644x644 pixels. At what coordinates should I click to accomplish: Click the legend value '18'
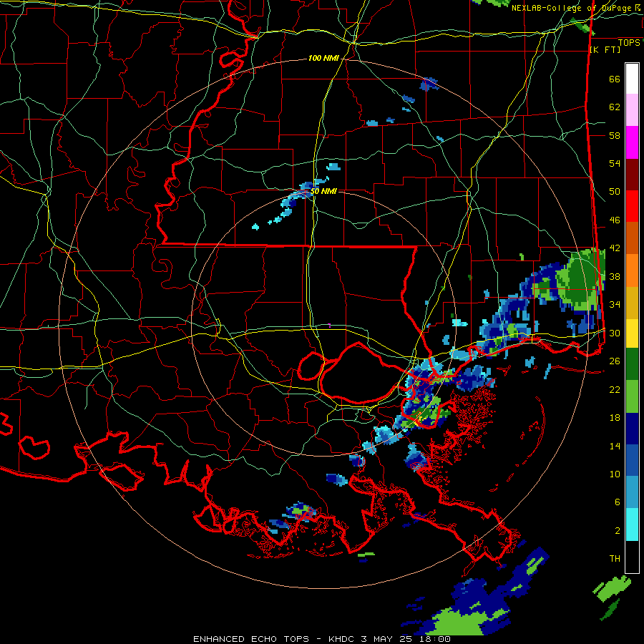615,418
